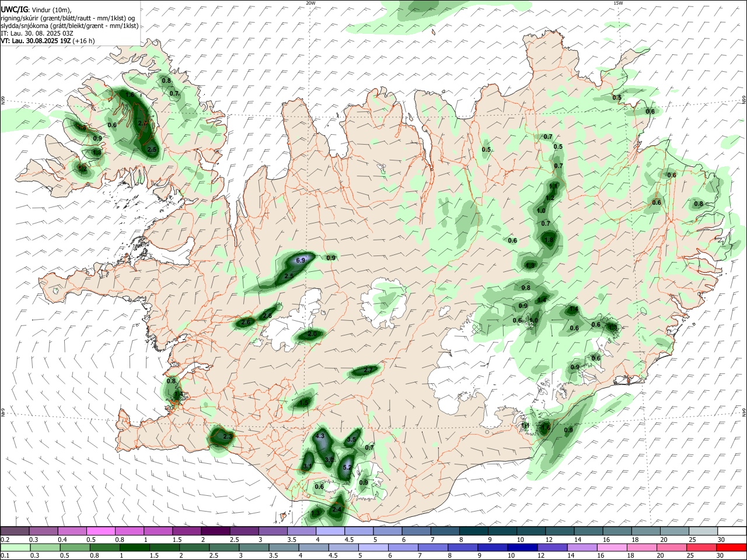This screenshot has height=560, width=747.
Task: Select the 2.7 precipitation value in central Iceland
Action: click(x=368, y=370)
